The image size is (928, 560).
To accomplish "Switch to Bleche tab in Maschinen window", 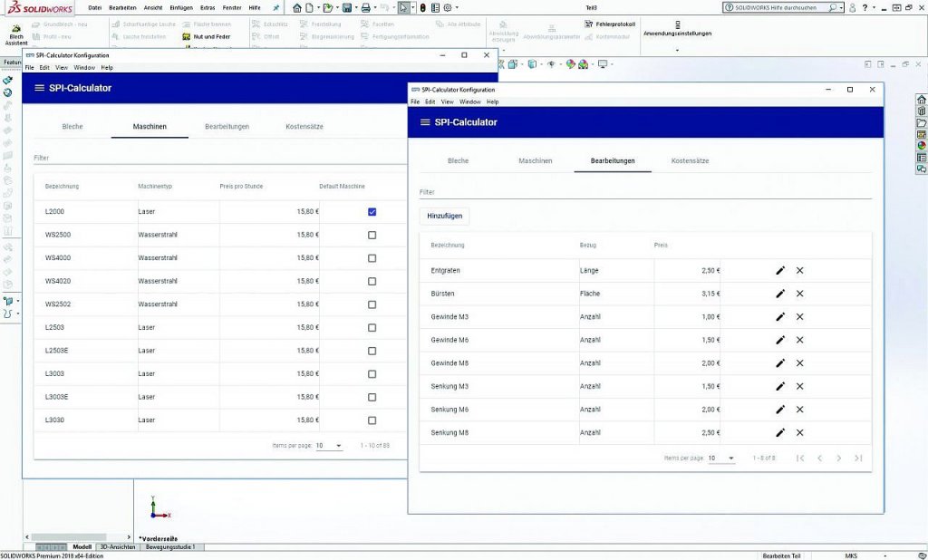I will pyautogui.click(x=72, y=127).
